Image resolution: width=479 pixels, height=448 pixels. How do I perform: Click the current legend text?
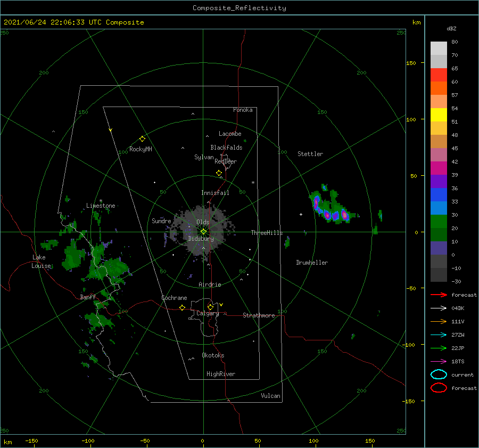(x=463, y=375)
